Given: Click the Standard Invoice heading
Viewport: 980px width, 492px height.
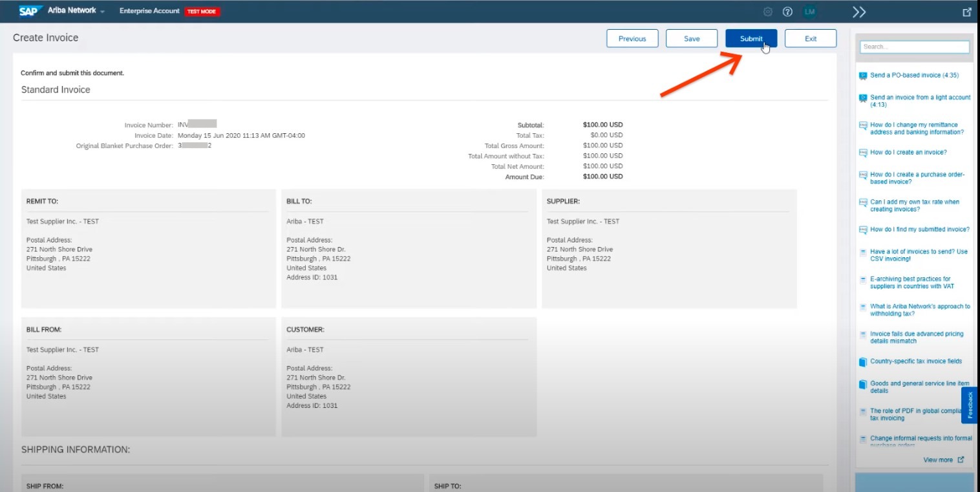Looking at the screenshot, I should pos(56,90).
